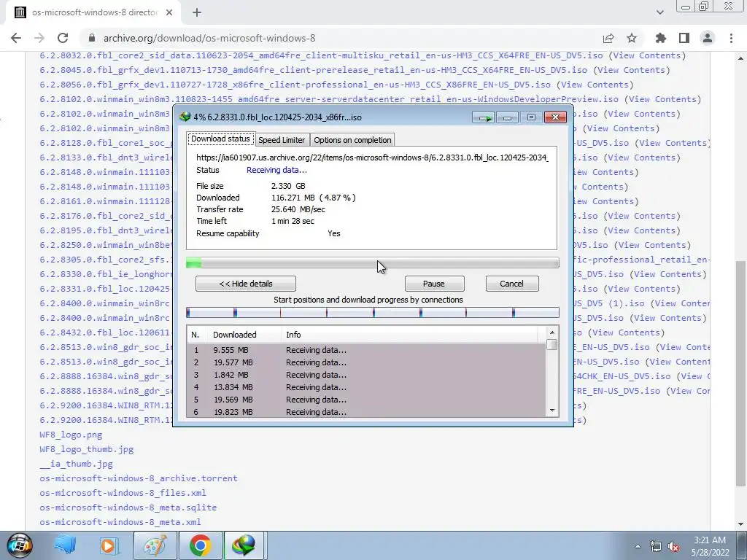Click the address bar URL
The image size is (747, 560).
[x=209, y=38]
